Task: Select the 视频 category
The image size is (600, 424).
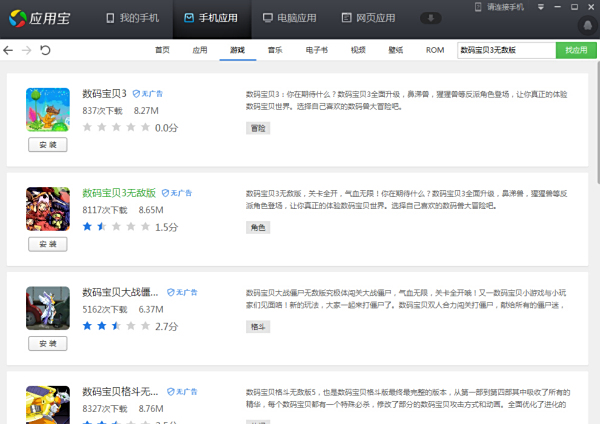Action: click(x=358, y=50)
